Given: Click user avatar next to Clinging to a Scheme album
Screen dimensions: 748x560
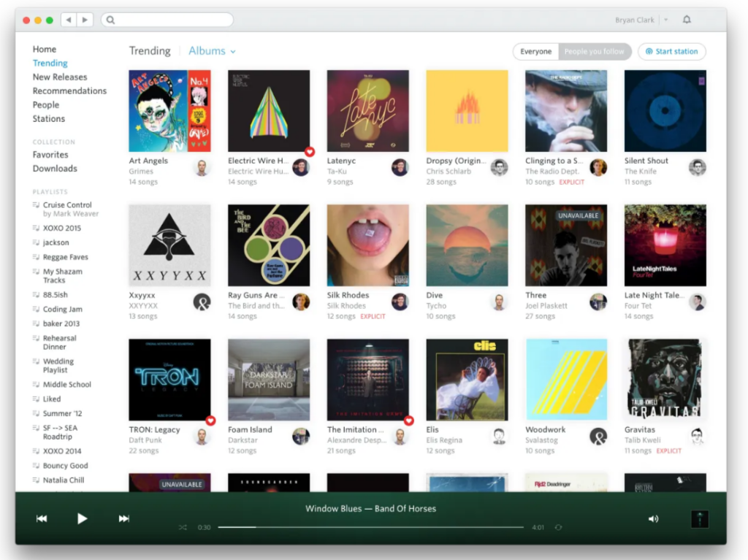Looking at the screenshot, I should (x=598, y=167).
